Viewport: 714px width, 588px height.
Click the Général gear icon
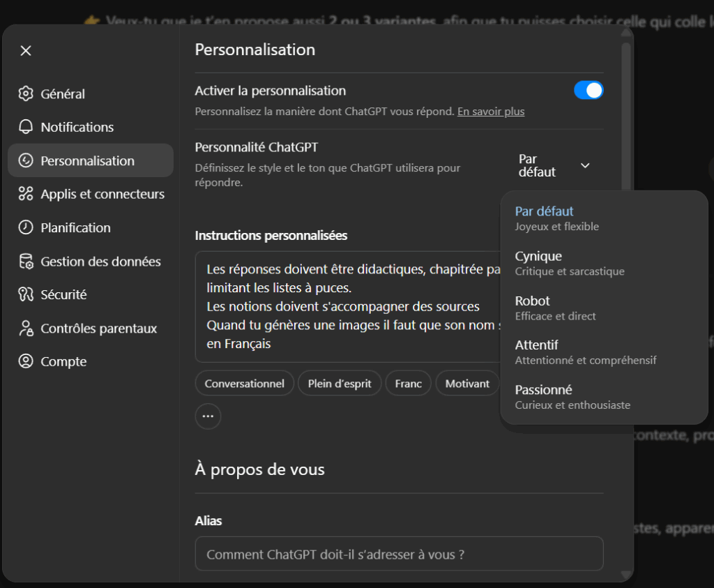pos(26,93)
